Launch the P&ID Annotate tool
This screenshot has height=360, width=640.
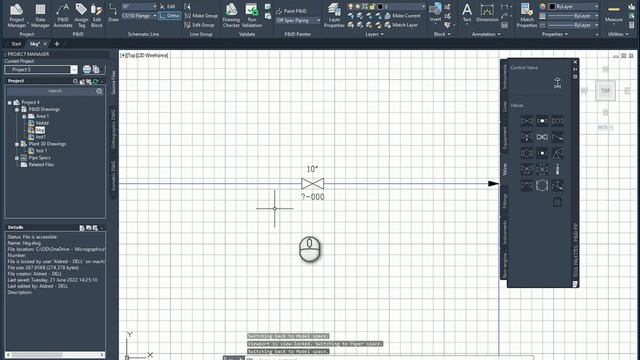[63, 16]
